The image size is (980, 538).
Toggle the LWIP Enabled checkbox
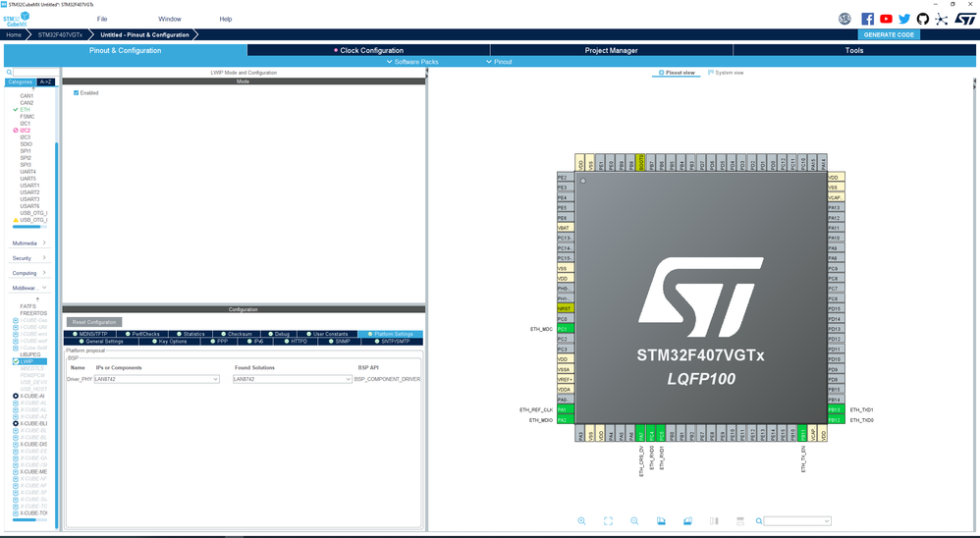pos(77,92)
